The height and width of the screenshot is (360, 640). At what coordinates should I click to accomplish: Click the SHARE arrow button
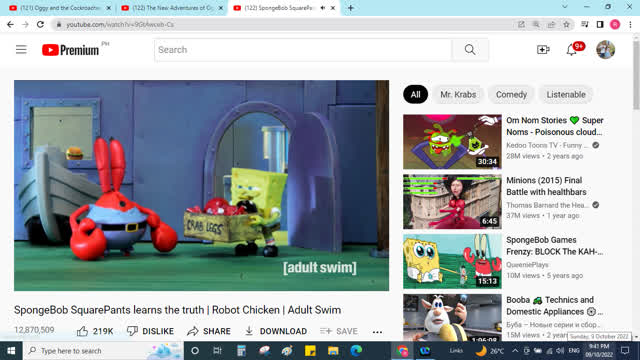pos(209,331)
